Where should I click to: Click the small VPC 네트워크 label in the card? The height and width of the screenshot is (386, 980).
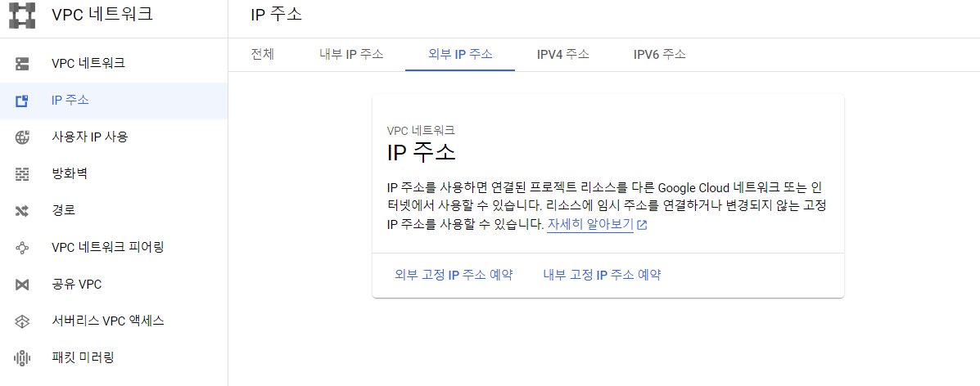click(422, 131)
